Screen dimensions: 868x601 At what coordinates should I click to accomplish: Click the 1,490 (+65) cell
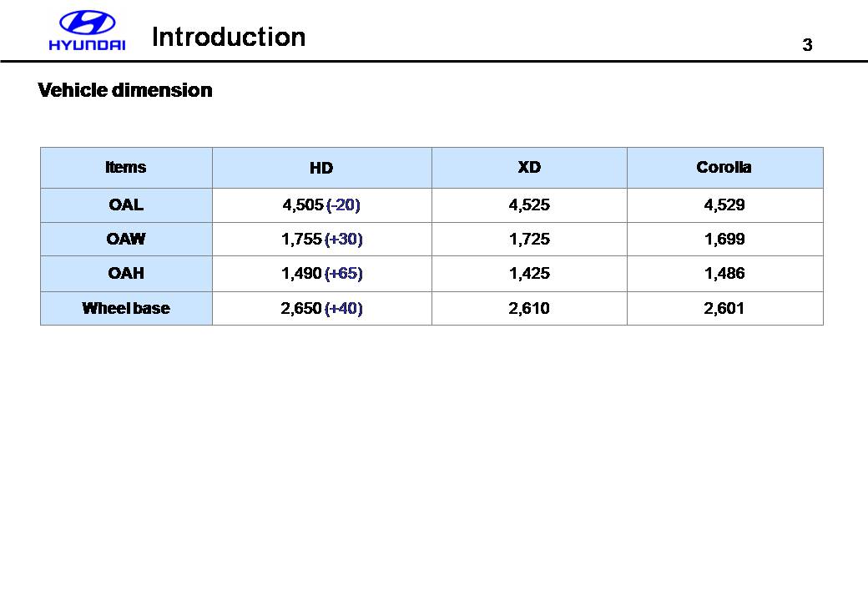point(322,274)
